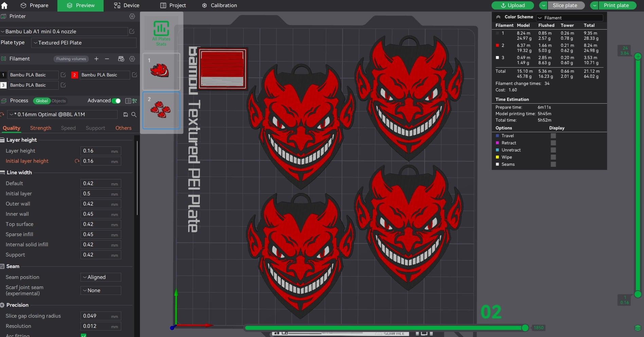The height and width of the screenshot is (337, 644).
Task: Open the Strength settings tab
Action: click(x=41, y=128)
